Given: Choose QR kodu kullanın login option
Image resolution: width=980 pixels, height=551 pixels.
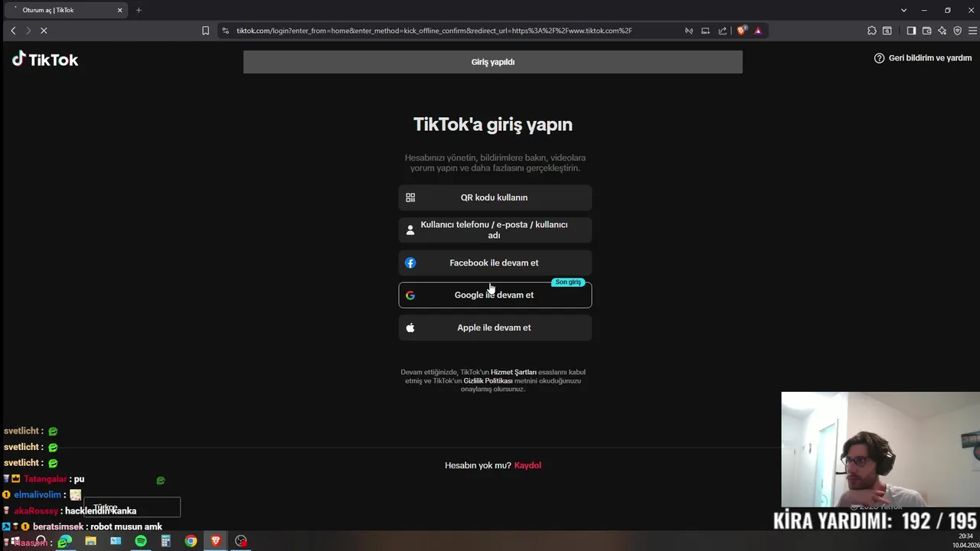Looking at the screenshot, I should click(x=495, y=197).
